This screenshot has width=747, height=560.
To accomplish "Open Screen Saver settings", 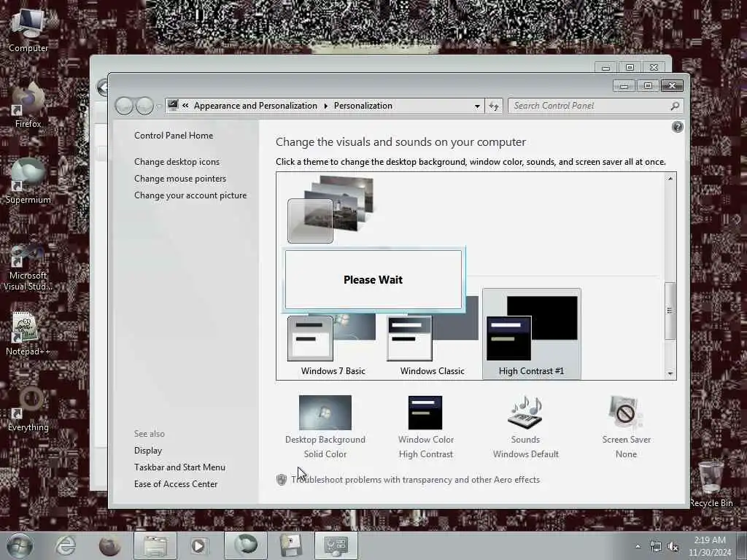I will [x=626, y=427].
